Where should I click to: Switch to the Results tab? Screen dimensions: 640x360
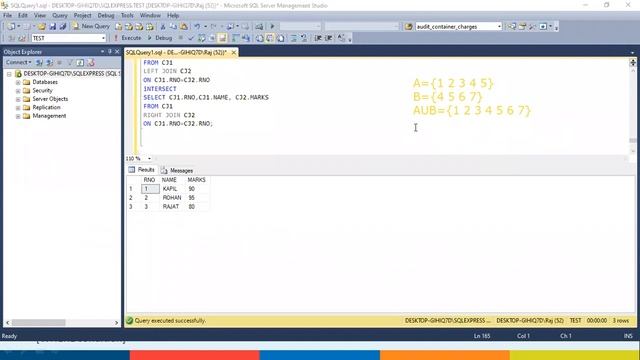pyautogui.click(x=142, y=170)
